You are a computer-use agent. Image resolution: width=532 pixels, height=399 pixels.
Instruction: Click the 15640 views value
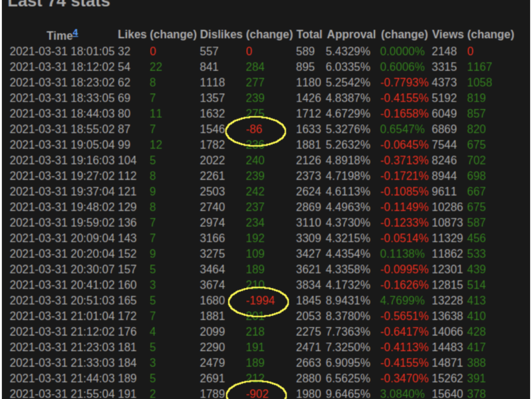pyautogui.click(x=447, y=393)
